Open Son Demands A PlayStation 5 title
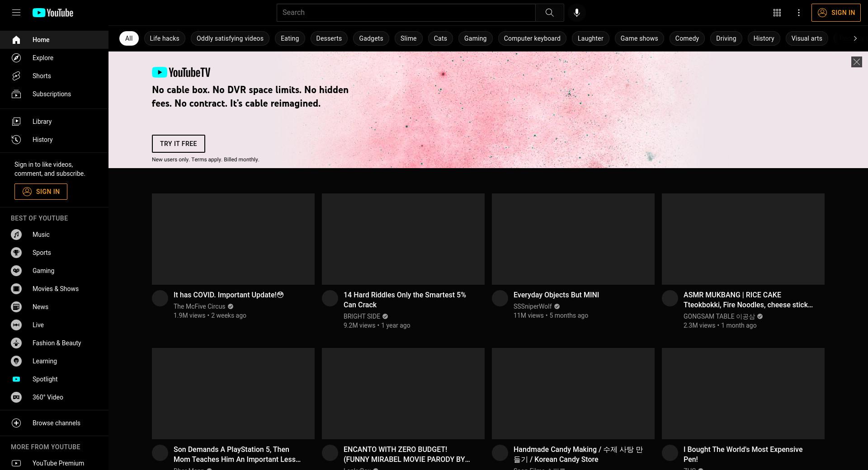 [237, 454]
